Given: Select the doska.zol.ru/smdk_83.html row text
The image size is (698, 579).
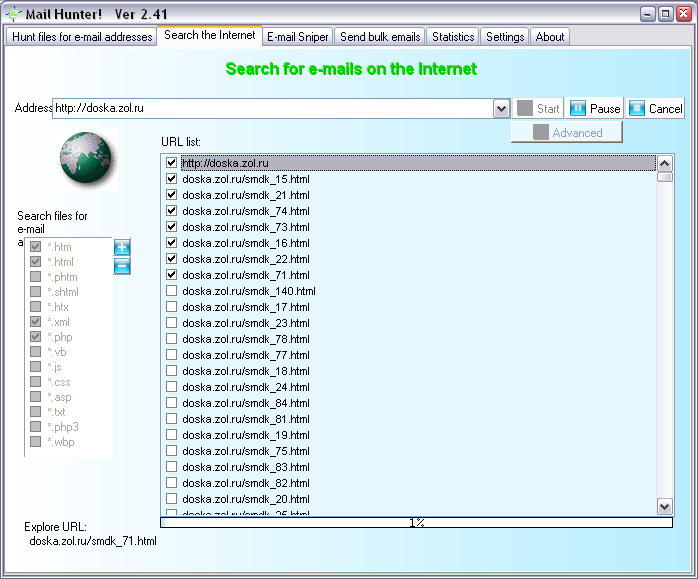Looking at the screenshot, I should pyautogui.click(x=246, y=467).
